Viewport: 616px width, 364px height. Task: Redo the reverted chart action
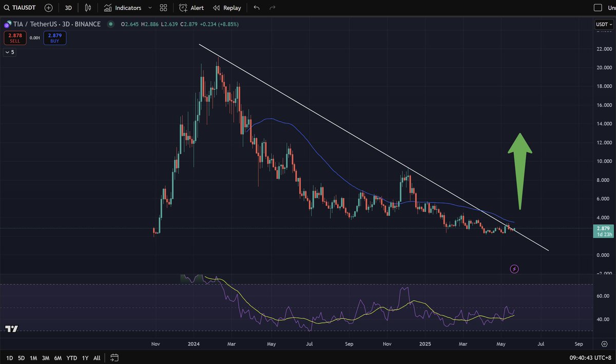[271, 8]
